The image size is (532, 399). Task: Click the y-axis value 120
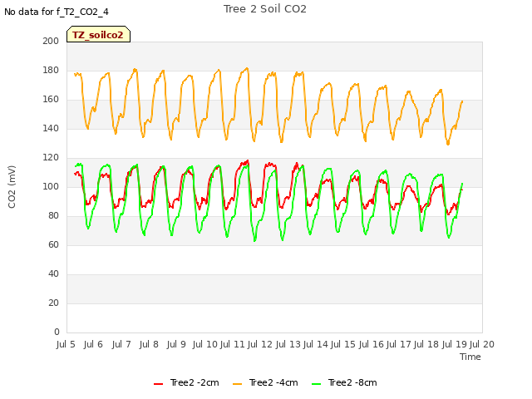pyautogui.click(x=51, y=158)
